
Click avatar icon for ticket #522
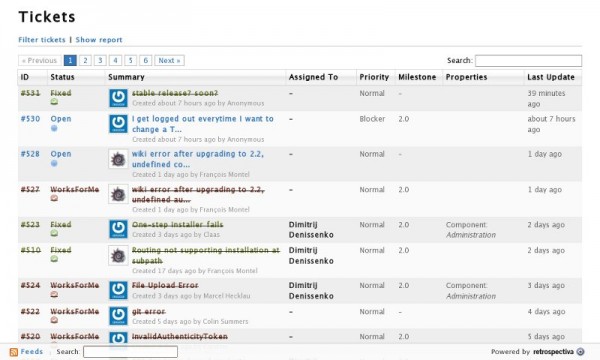pos(118,316)
